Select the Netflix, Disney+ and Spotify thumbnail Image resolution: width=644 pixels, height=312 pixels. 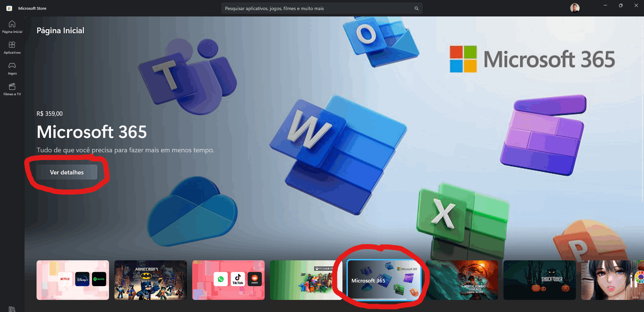coord(73,280)
